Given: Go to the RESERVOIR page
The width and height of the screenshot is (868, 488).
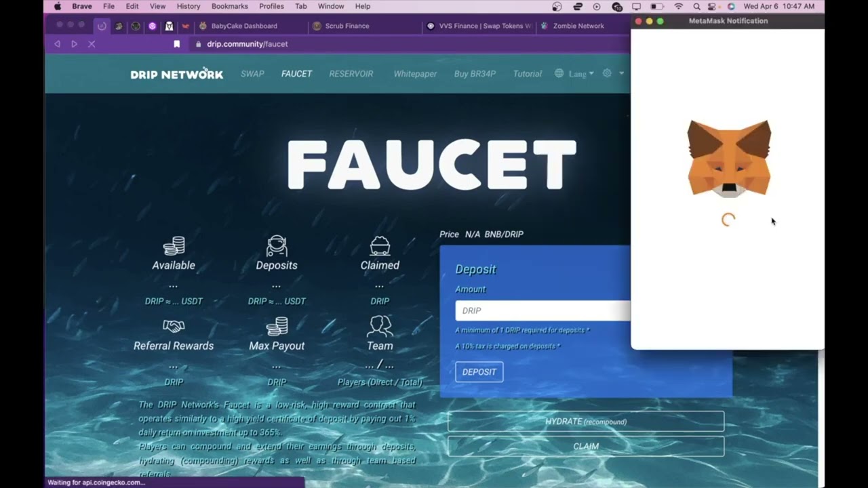Looking at the screenshot, I should point(351,74).
